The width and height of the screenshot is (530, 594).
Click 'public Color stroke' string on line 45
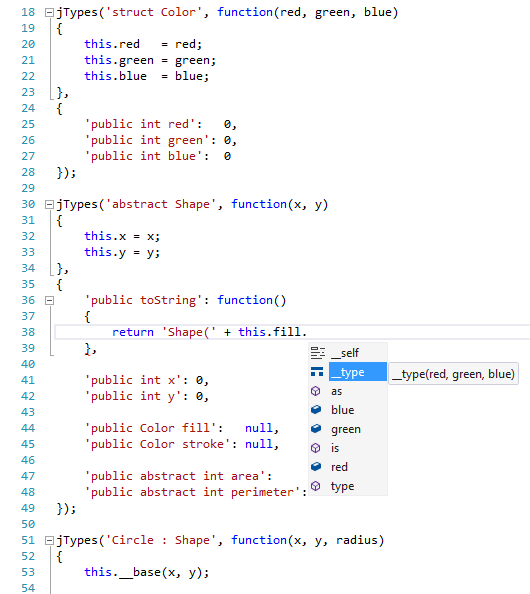157,444
